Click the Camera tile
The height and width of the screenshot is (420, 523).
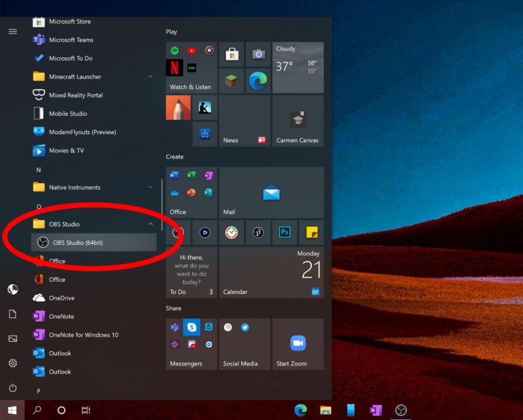click(258, 54)
